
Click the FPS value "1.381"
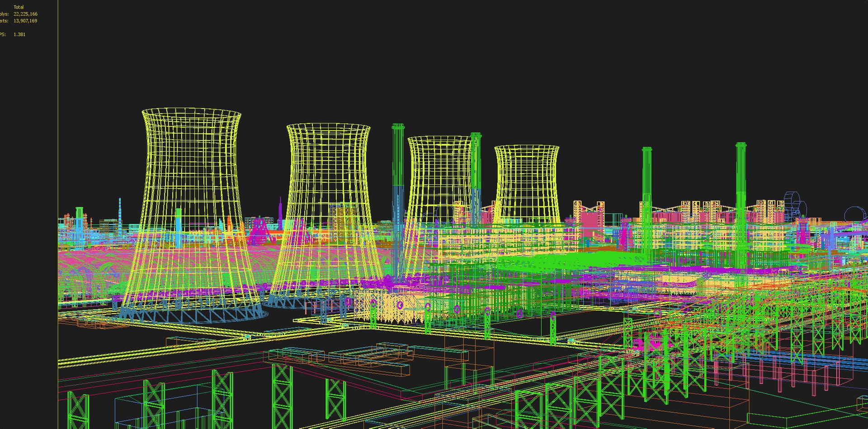19,34
